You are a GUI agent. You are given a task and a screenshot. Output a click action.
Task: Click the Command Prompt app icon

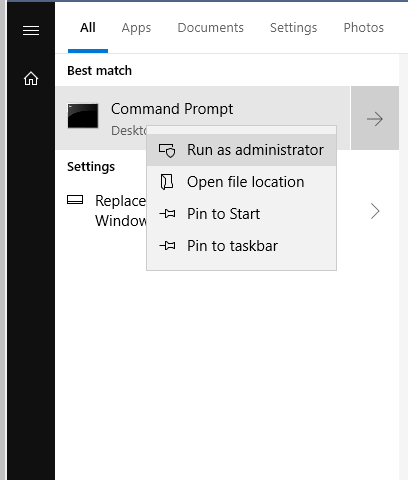click(x=83, y=116)
